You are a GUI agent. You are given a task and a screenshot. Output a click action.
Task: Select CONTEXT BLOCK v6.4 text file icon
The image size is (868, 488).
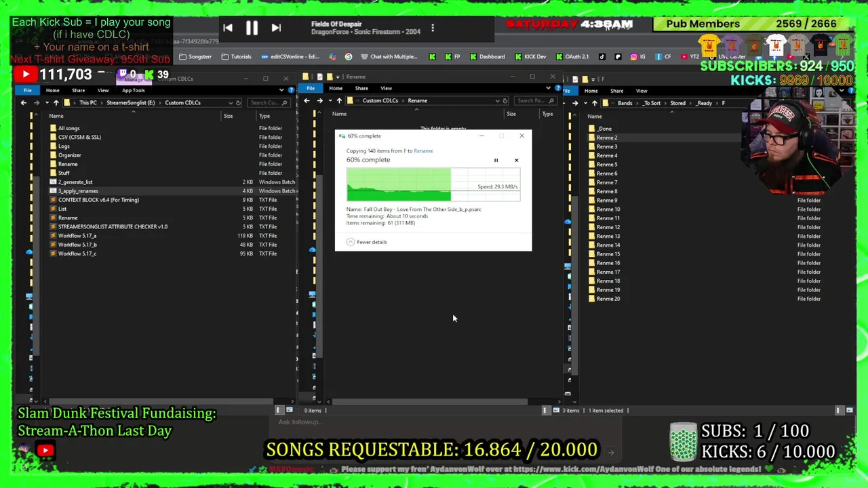point(53,200)
